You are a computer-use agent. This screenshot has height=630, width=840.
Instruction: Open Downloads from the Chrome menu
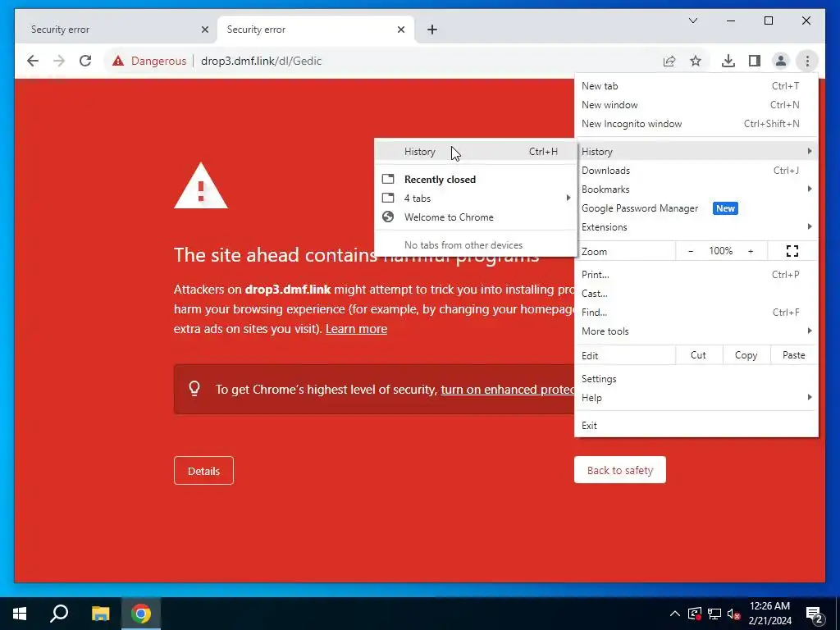pos(696,171)
